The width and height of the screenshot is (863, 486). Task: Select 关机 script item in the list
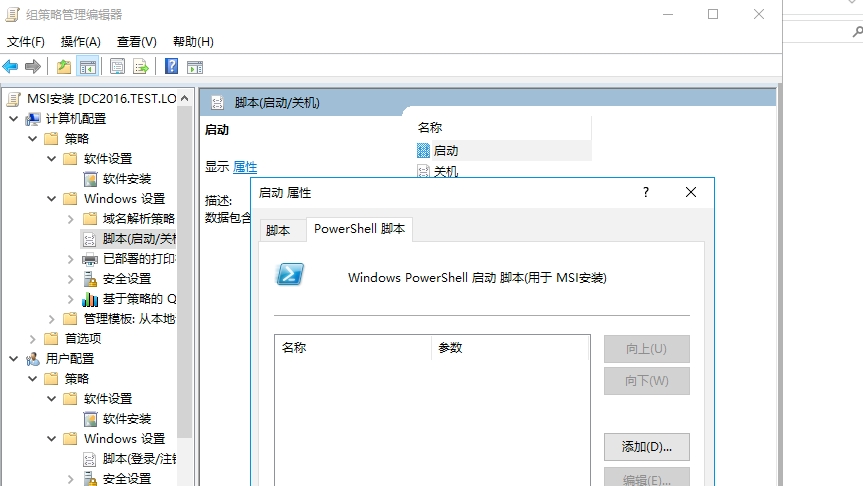[445, 172]
